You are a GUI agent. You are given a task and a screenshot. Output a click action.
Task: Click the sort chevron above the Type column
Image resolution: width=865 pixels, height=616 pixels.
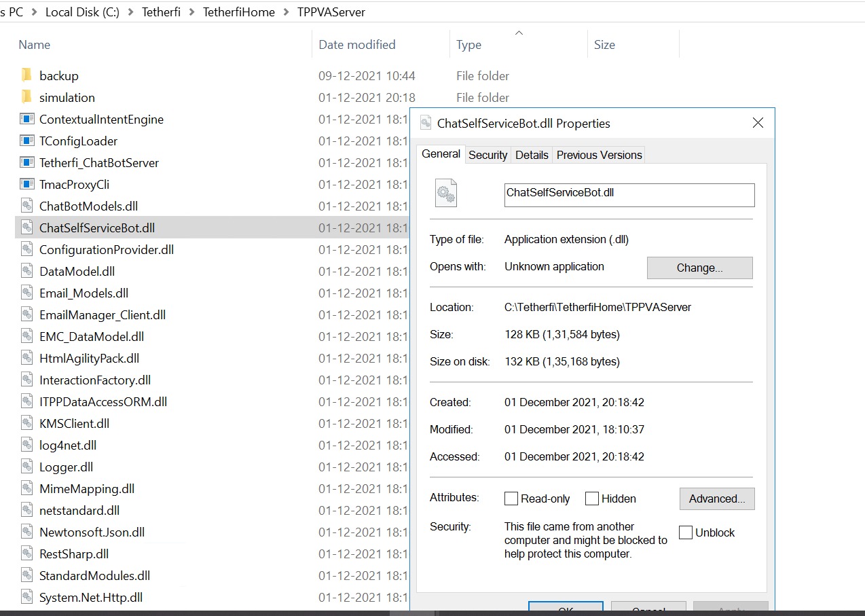[518, 33]
